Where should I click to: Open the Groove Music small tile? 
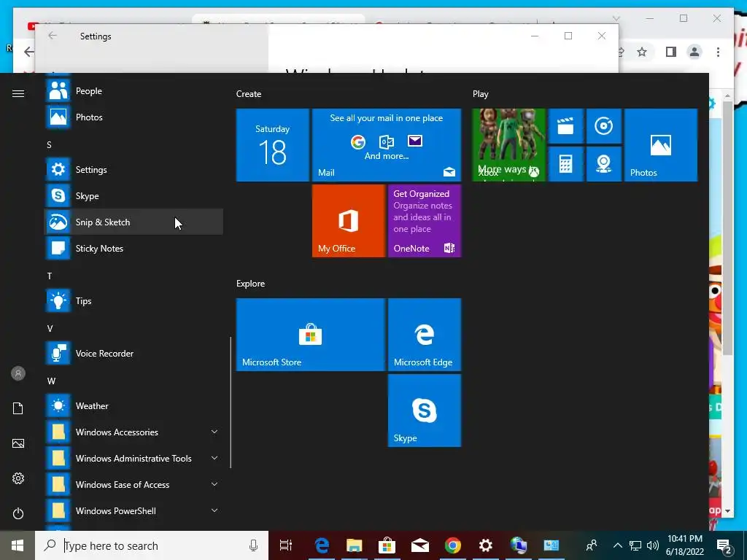(604, 126)
